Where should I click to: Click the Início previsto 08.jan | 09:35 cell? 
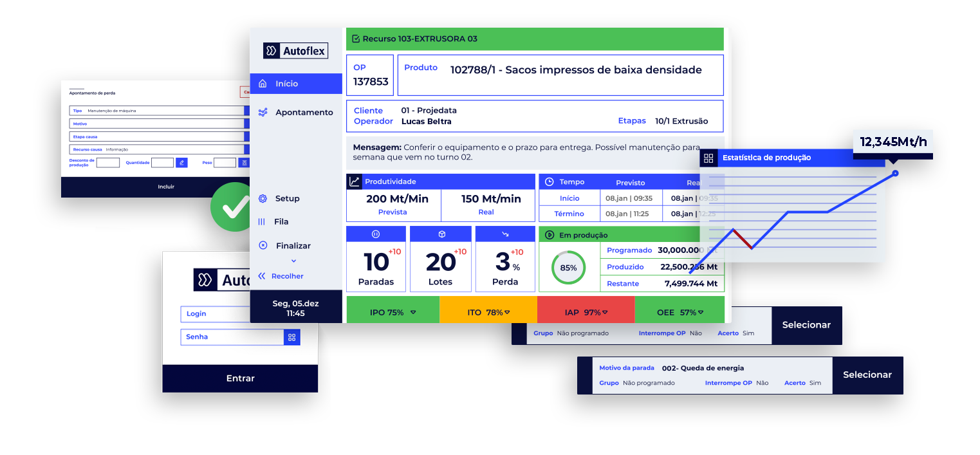pyautogui.click(x=630, y=198)
